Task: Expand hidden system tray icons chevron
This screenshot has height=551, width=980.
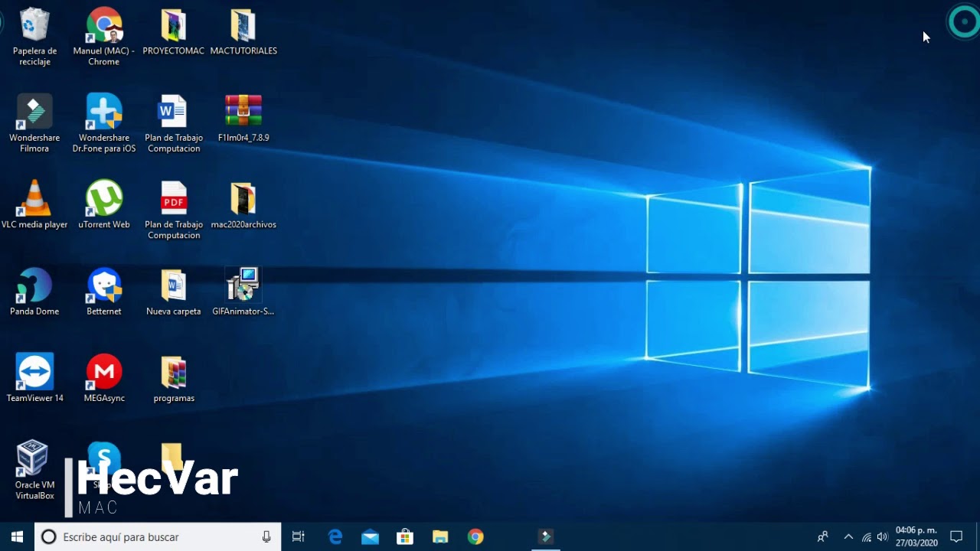Action: click(848, 537)
